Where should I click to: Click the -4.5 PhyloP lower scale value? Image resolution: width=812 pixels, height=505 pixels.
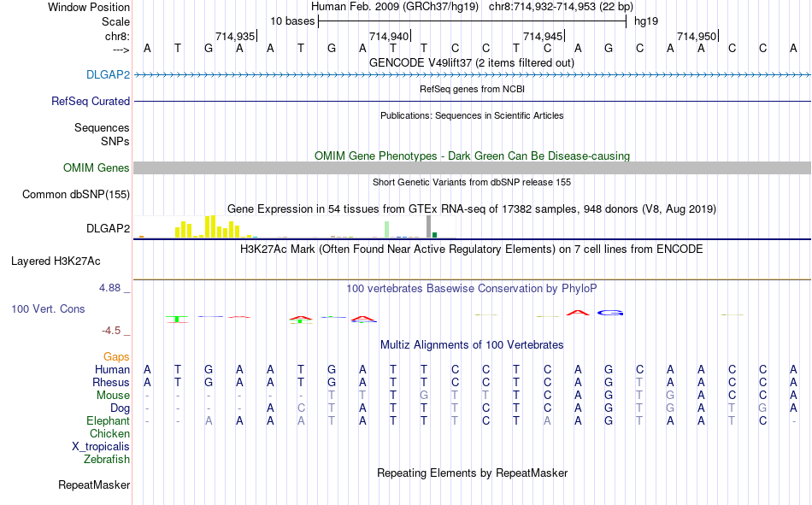tap(111, 331)
